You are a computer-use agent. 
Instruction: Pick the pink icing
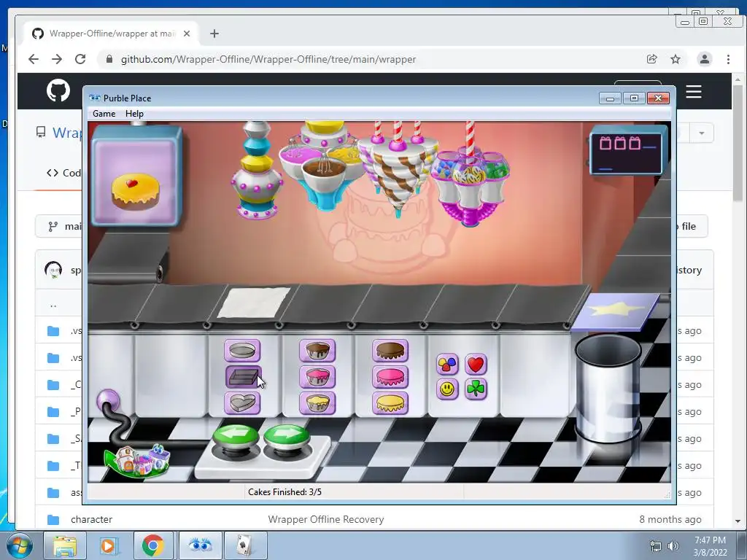click(390, 377)
